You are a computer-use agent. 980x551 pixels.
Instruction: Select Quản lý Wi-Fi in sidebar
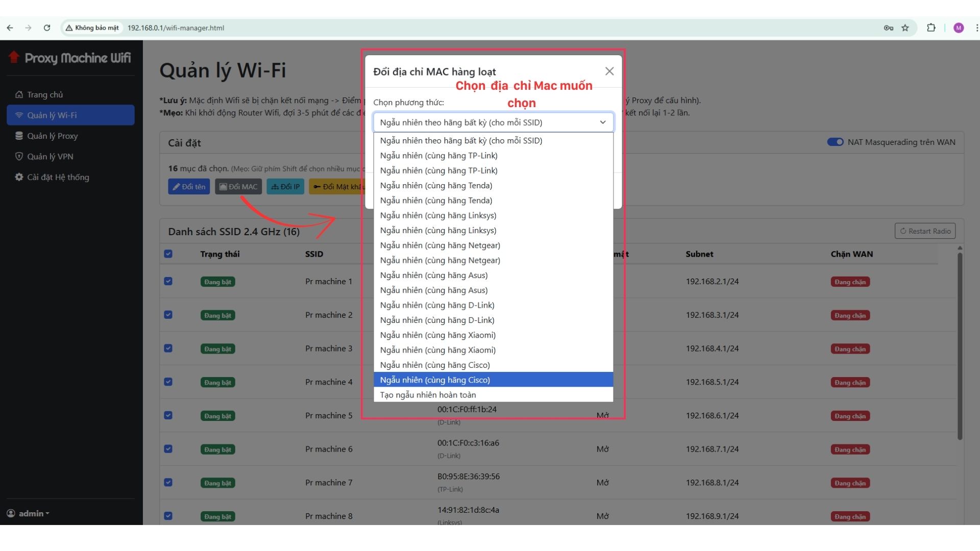70,115
